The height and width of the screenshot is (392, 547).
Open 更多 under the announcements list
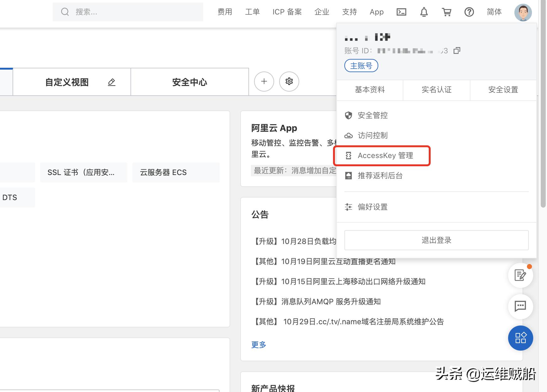coord(258,345)
